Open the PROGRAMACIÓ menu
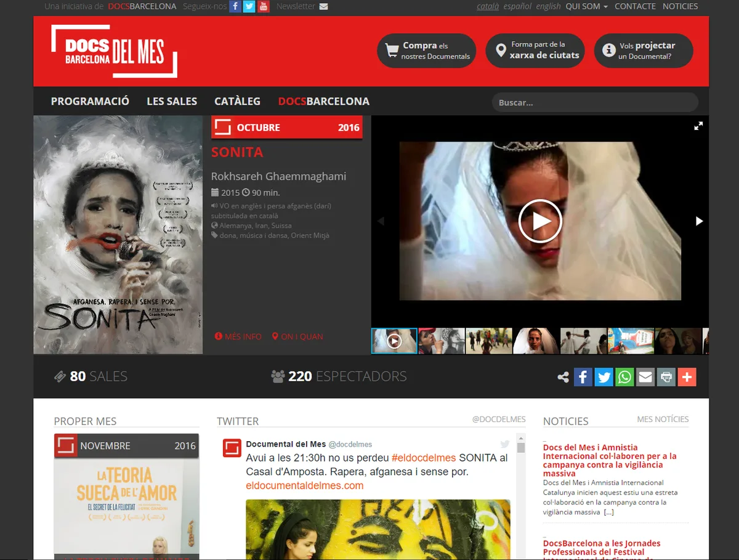 pos(90,101)
